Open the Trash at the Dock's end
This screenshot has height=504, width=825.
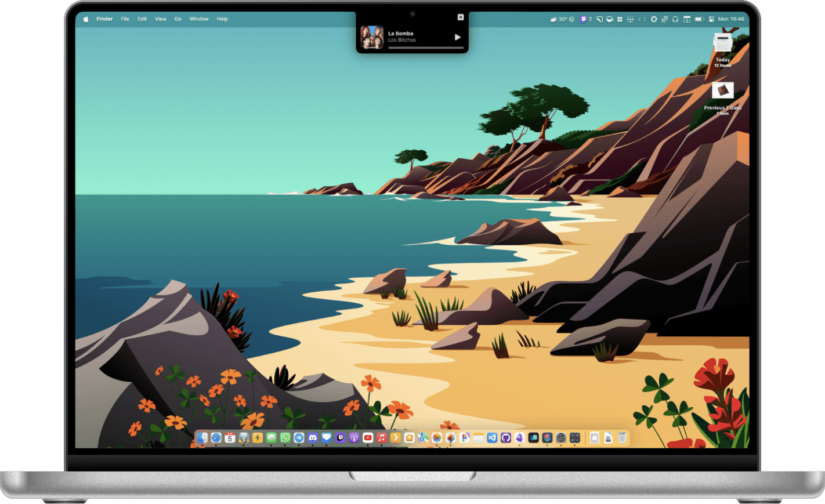point(622,438)
